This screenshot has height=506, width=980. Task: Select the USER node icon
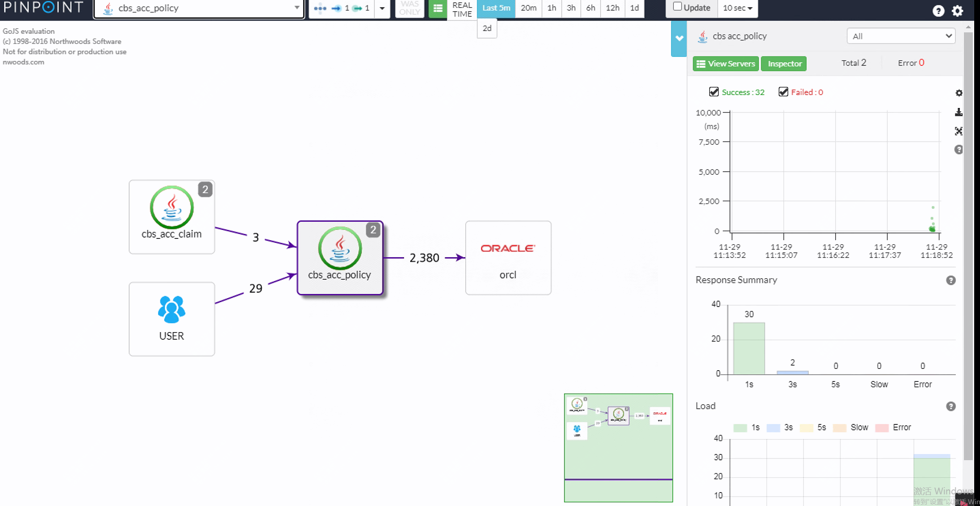click(171, 309)
